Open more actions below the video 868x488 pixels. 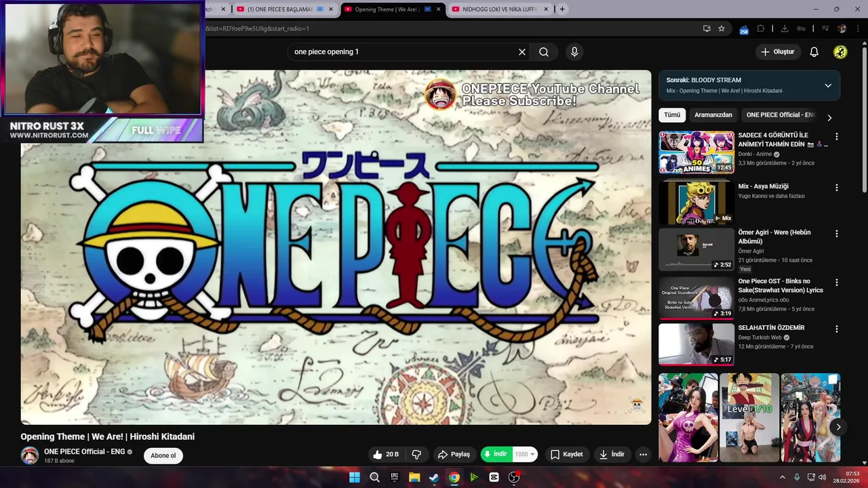click(643, 454)
